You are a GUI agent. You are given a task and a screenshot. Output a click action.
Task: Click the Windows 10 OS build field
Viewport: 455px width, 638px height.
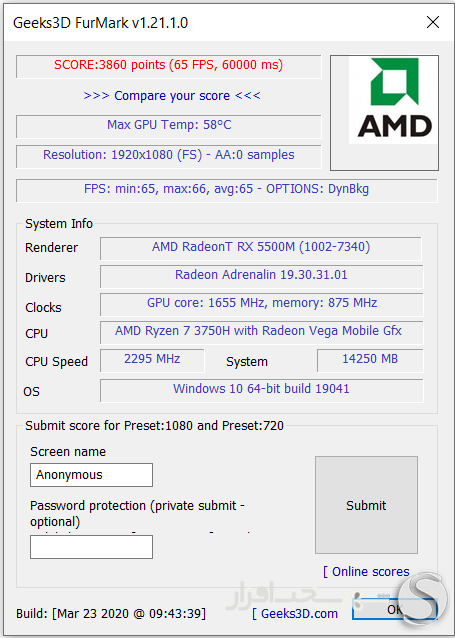pyautogui.click(x=262, y=391)
